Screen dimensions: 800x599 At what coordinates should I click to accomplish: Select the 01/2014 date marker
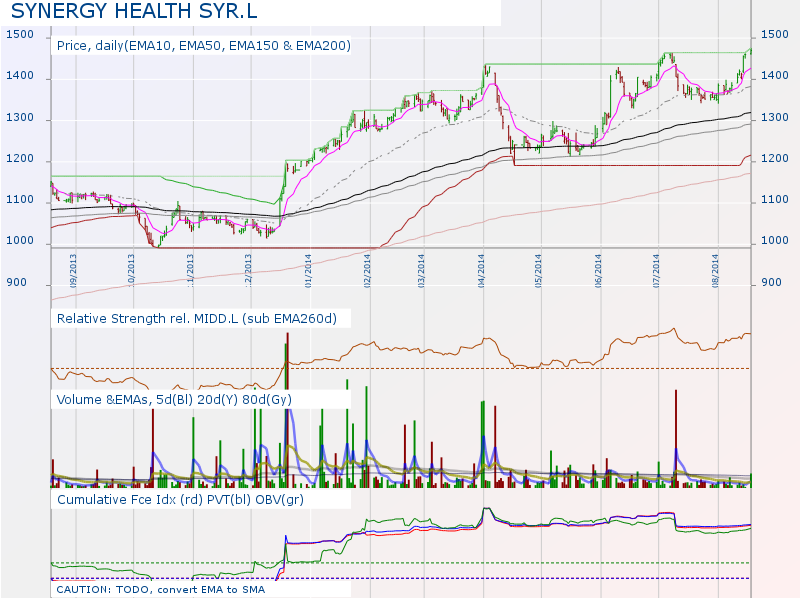coord(309,270)
